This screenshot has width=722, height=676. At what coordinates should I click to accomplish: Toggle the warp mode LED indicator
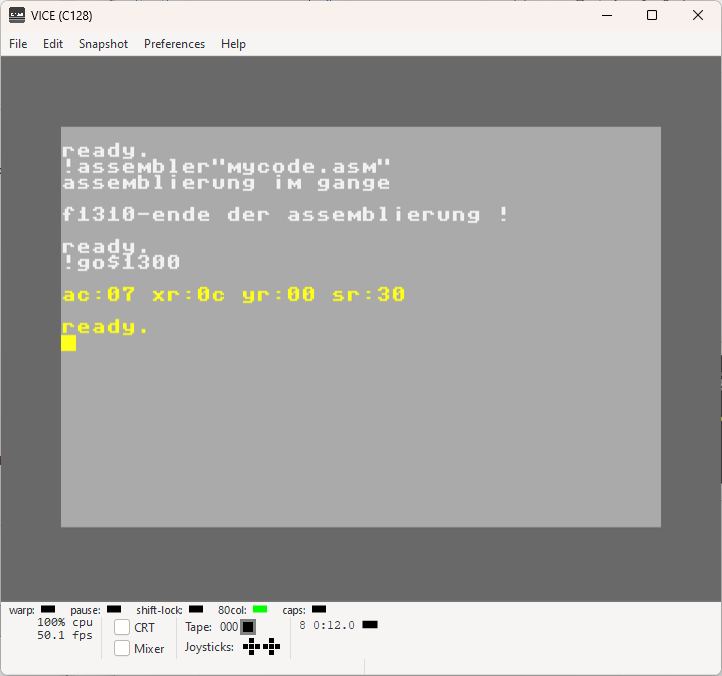click(x=48, y=609)
